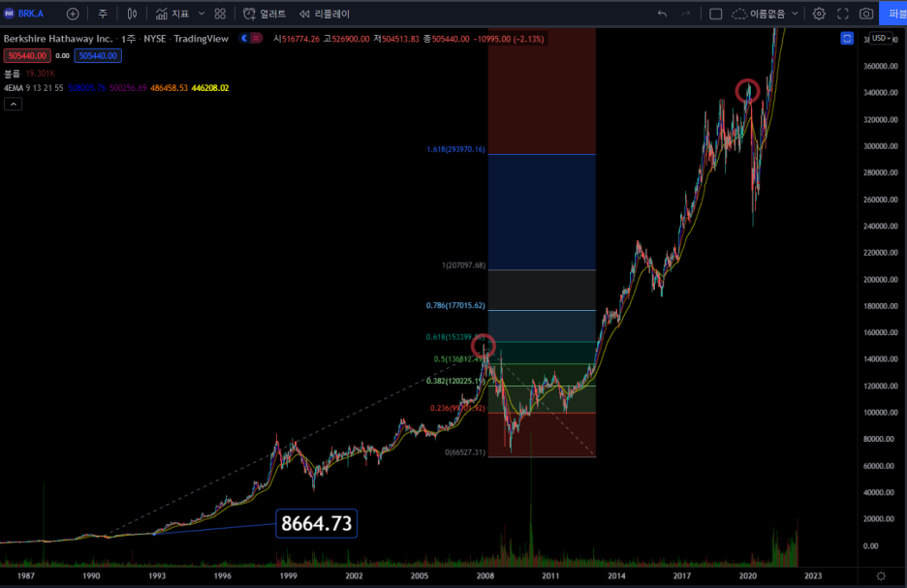This screenshot has height=588, width=907.
Task: Open the USD currency dropdown on the price scale
Action: click(x=881, y=38)
